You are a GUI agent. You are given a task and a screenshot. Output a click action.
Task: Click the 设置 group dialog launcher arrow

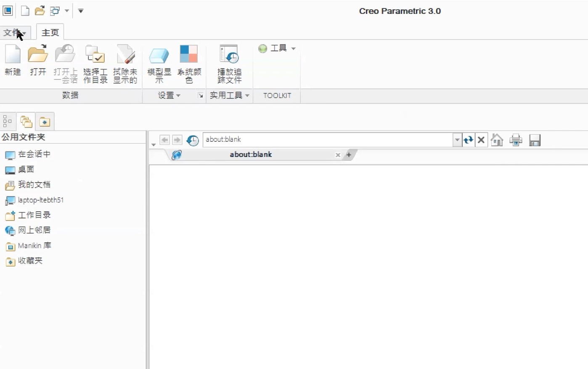pos(201,96)
